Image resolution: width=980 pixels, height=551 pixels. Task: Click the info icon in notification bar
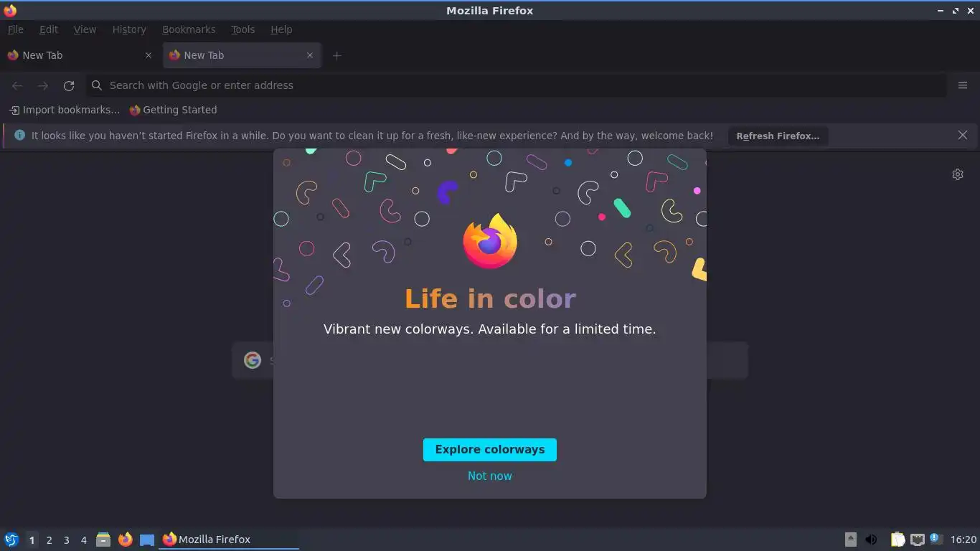(19, 135)
